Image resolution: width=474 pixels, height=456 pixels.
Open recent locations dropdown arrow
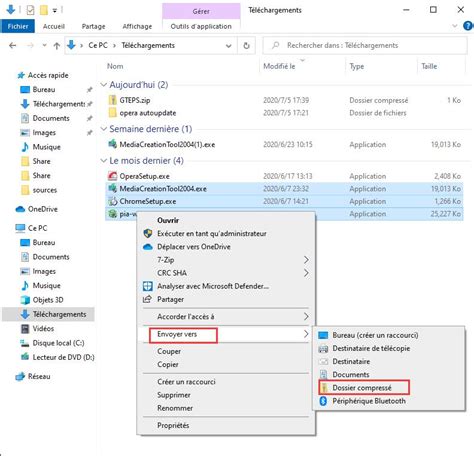tap(44, 45)
